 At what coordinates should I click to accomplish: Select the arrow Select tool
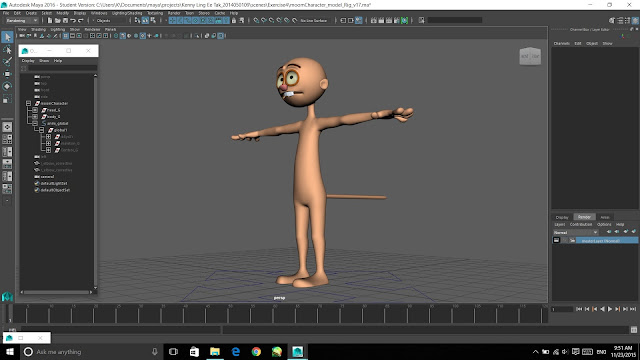click(x=7, y=37)
